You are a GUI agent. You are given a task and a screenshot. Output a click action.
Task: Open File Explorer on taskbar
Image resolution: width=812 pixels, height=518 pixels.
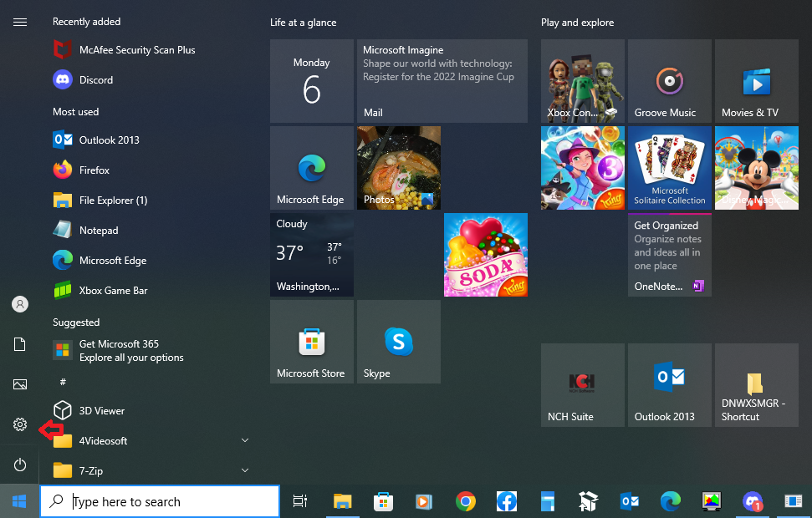tap(342, 501)
